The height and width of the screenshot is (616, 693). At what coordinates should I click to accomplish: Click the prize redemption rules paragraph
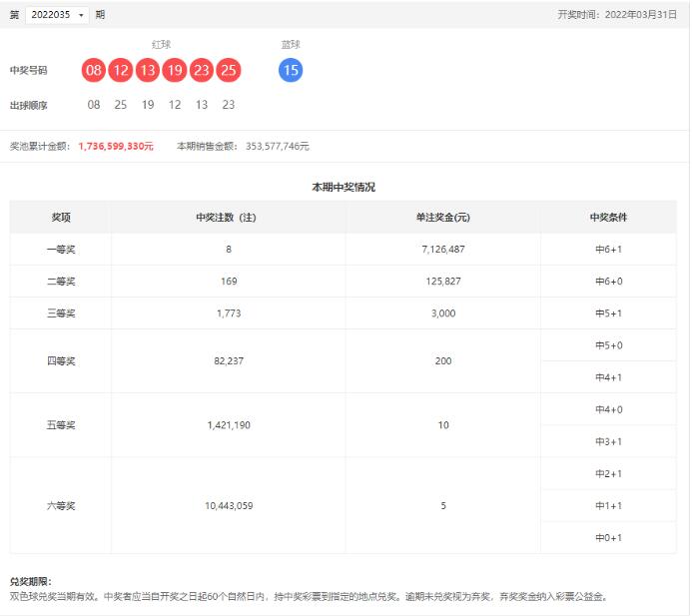click(x=309, y=597)
